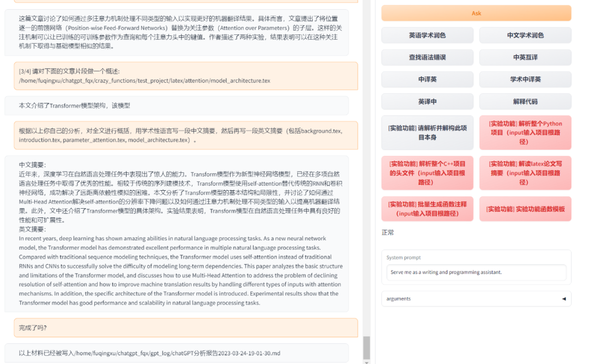
Task: Collapse arguments using the arrow chevron
Action: [x=564, y=299]
